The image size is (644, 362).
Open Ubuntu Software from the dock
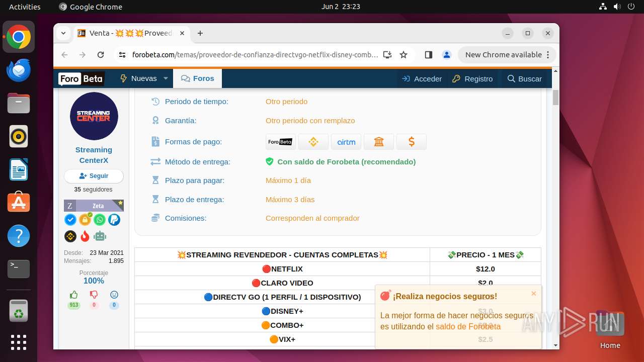click(19, 203)
